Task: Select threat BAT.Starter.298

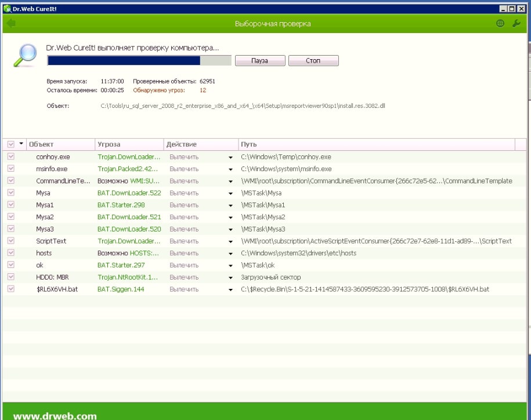Action: pyautogui.click(x=121, y=205)
